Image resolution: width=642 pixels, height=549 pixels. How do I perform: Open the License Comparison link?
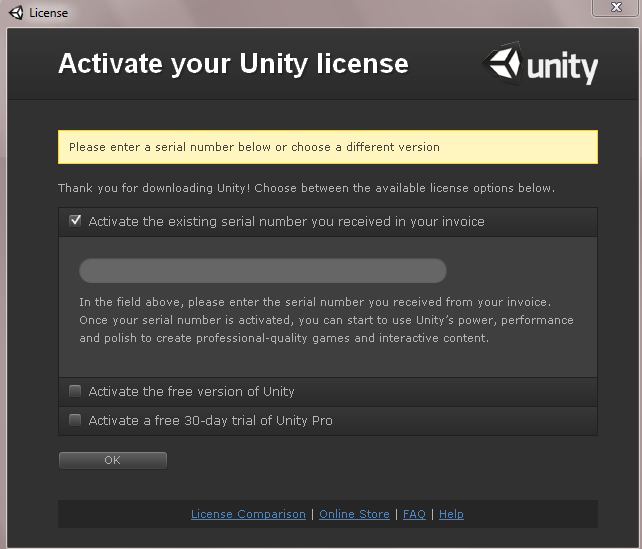(x=248, y=514)
